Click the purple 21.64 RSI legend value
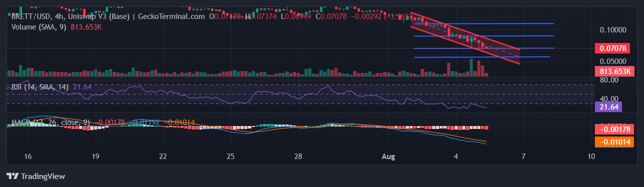This screenshot has height=187, width=644. tap(82, 87)
